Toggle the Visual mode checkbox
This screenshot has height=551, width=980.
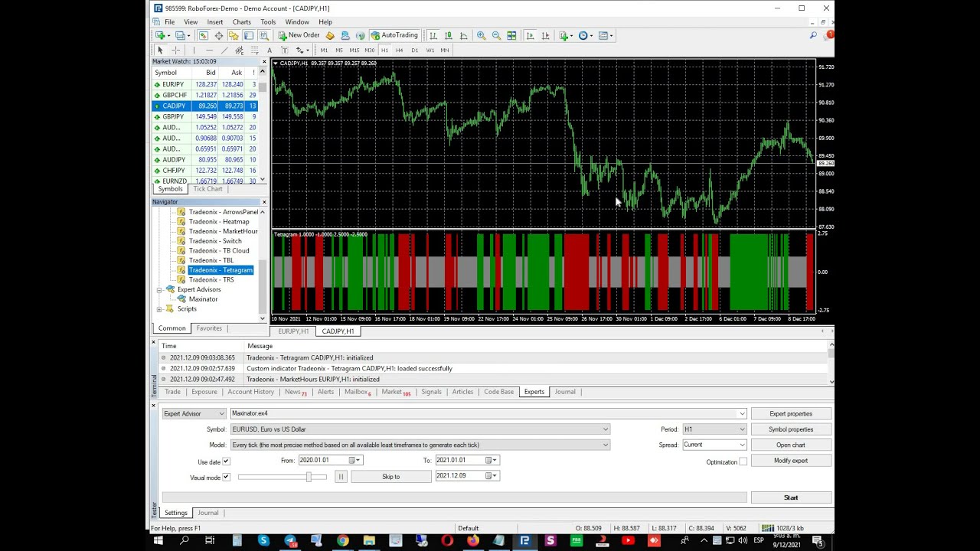tap(226, 478)
